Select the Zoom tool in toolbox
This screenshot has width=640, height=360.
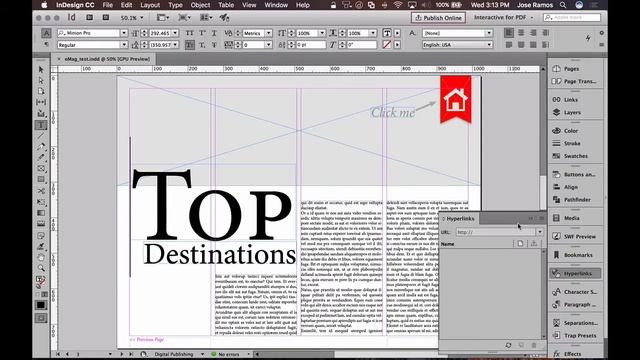[x=41, y=268]
